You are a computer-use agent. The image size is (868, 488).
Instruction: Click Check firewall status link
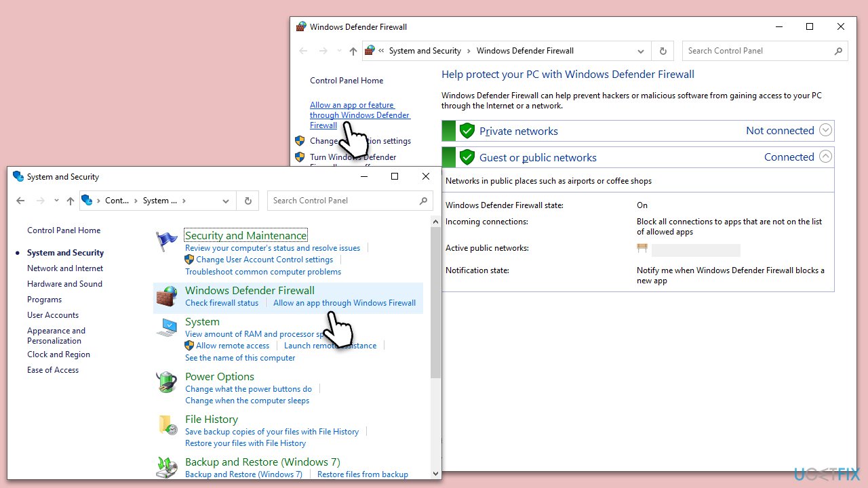tap(222, 303)
